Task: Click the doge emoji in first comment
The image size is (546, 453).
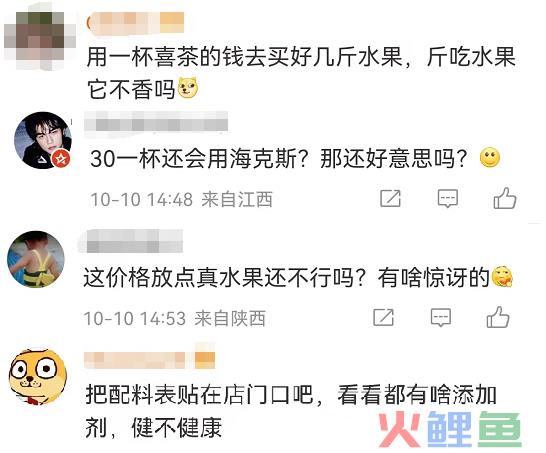Action: (188, 88)
